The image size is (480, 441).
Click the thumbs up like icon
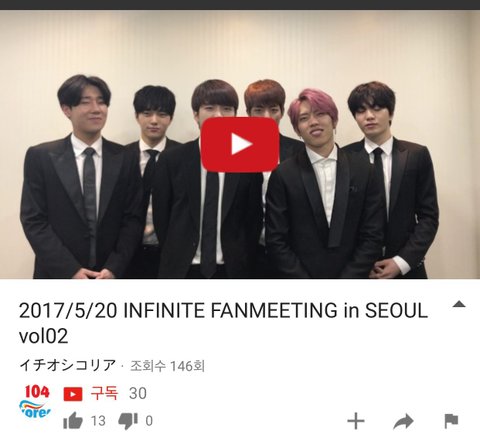(x=73, y=421)
